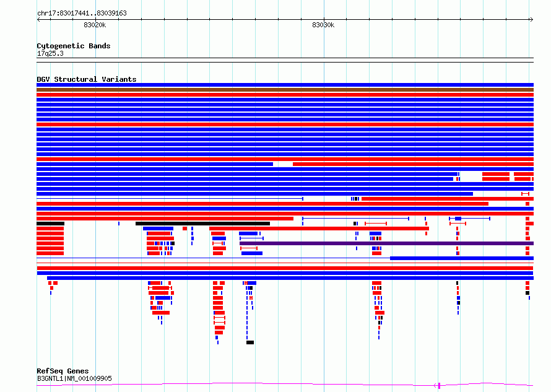Select the topmost blue variant bar under DGV title
The height and width of the screenshot is (392, 551).
coord(285,85)
